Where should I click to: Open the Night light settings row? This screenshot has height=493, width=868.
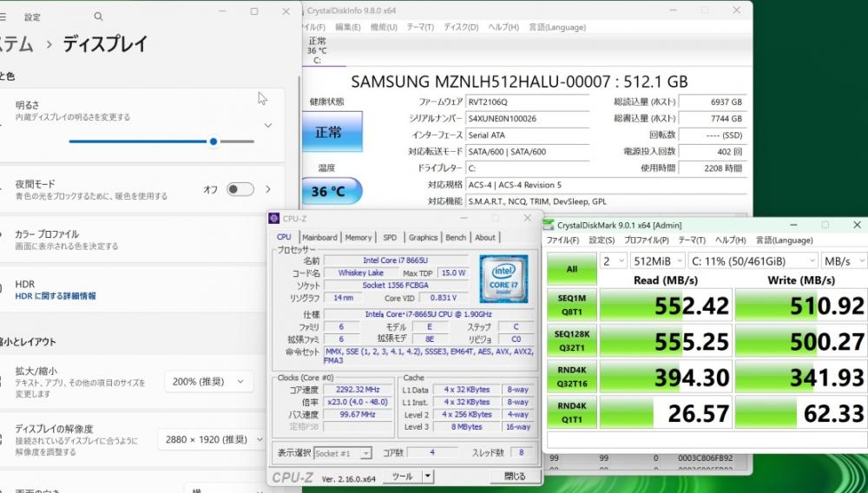(142, 189)
